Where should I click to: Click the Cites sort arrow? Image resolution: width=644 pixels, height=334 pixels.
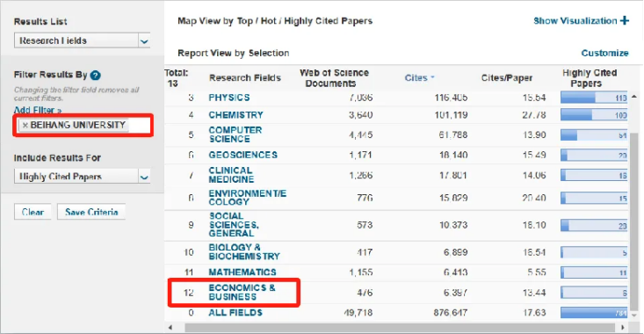click(x=432, y=77)
